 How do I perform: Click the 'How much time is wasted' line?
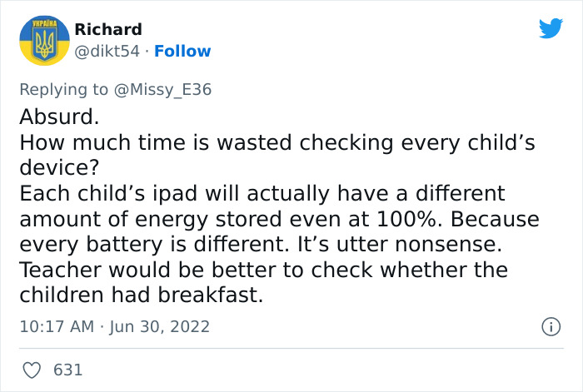[275, 142]
